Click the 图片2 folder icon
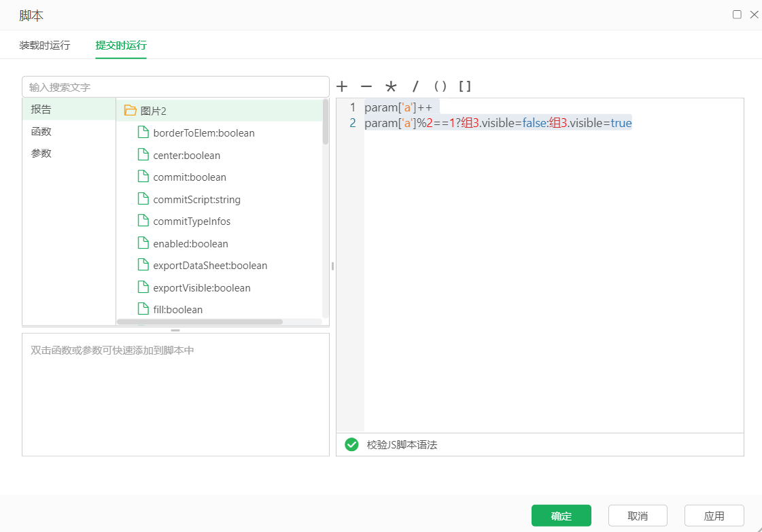 [130, 110]
